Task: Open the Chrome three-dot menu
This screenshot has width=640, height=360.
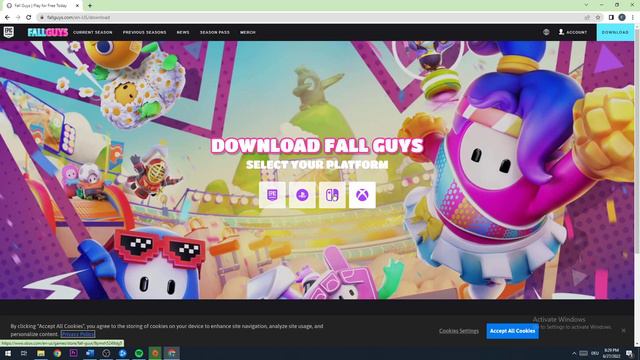Action: coord(633,17)
